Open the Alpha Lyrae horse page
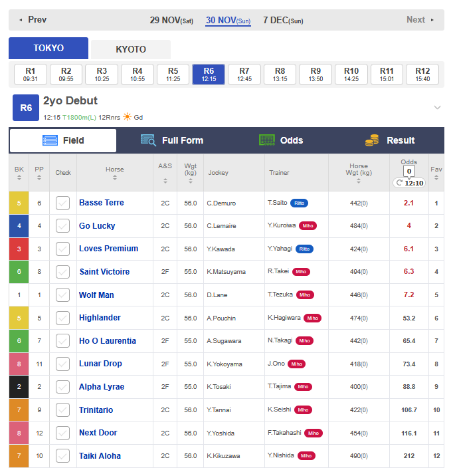 pos(102,387)
